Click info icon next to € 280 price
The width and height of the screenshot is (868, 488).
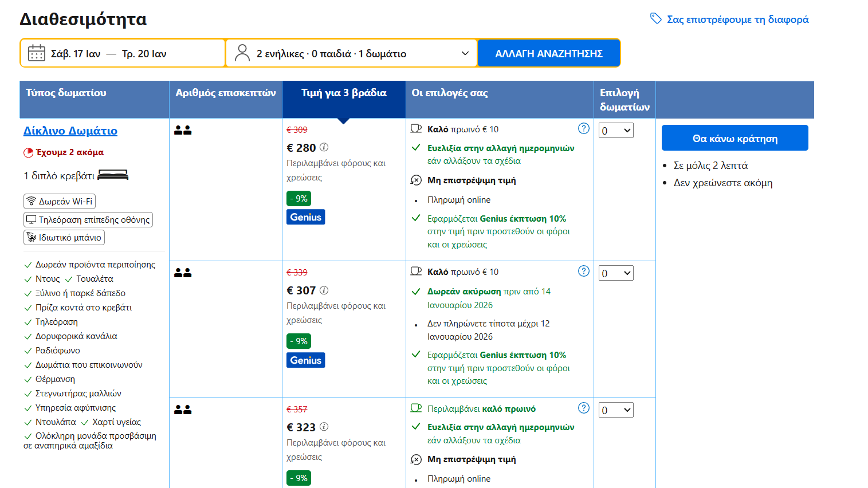324,147
